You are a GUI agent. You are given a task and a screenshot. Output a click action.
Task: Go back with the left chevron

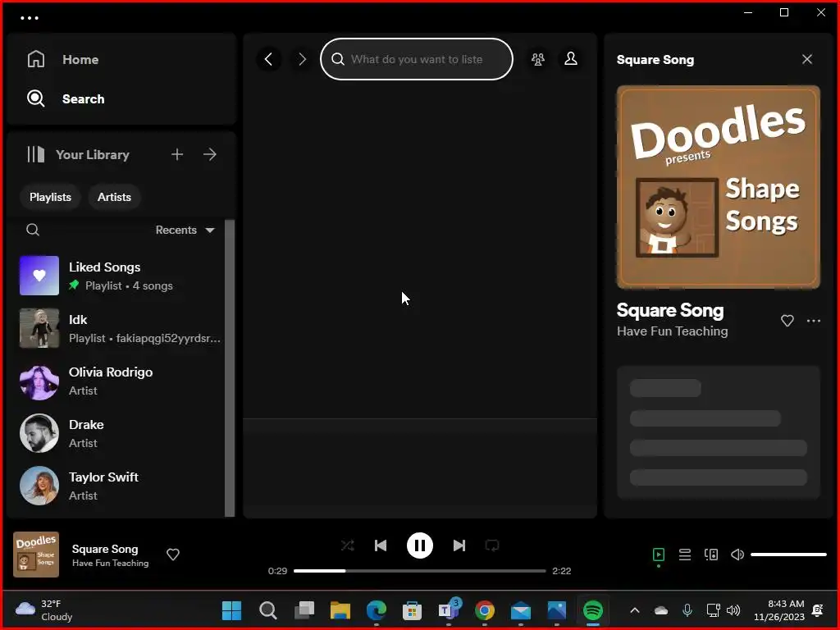pos(269,59)
